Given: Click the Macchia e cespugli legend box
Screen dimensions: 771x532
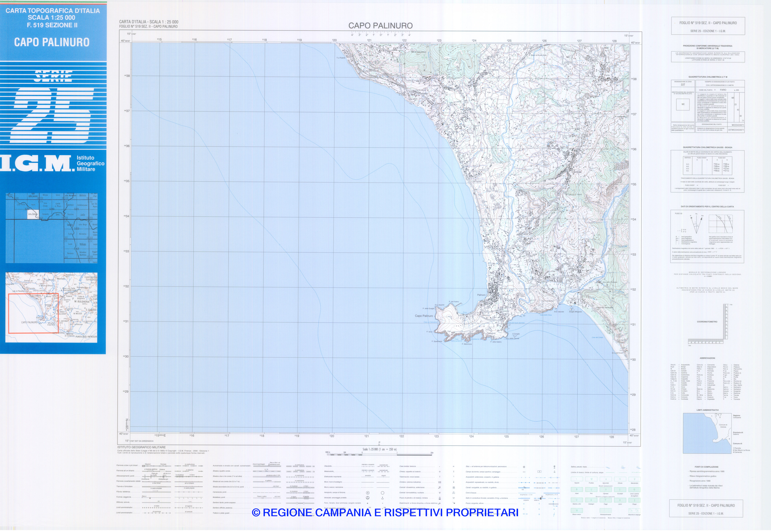Looking at the screenshot, I should coord(634,511).
